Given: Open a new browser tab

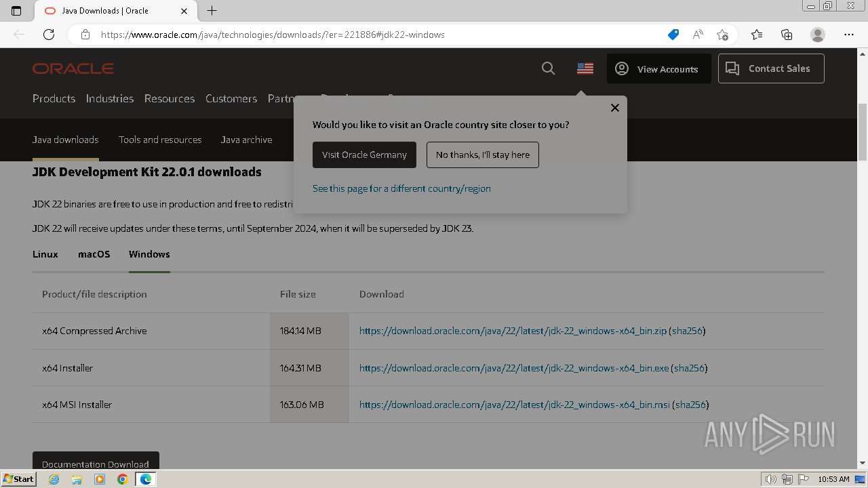Looking at the screenshot, I should [212, 11].
